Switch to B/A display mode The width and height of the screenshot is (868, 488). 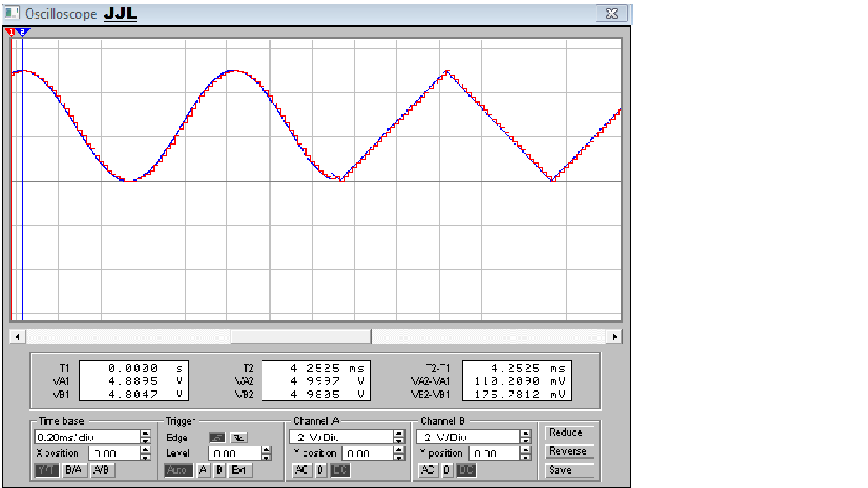[74, 470]
